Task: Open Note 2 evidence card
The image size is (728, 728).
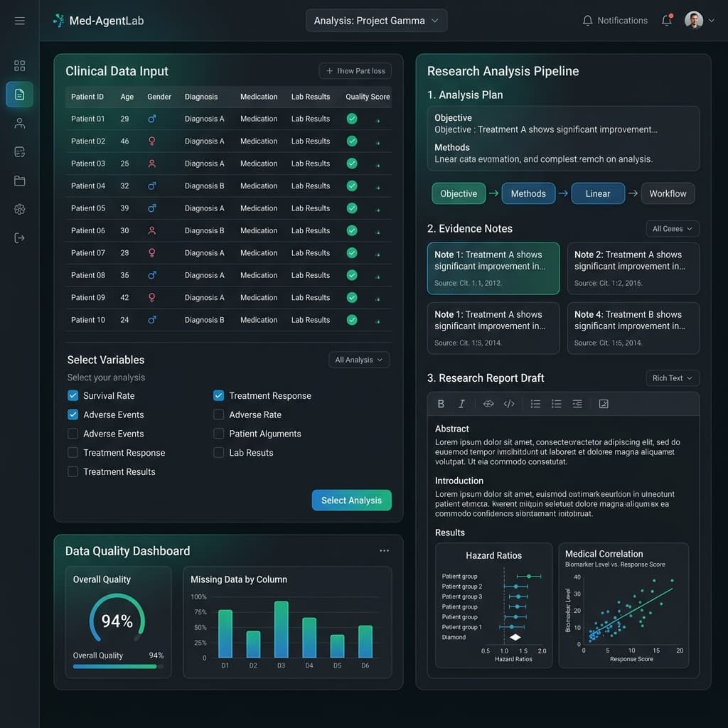Action: click(633, 268)
